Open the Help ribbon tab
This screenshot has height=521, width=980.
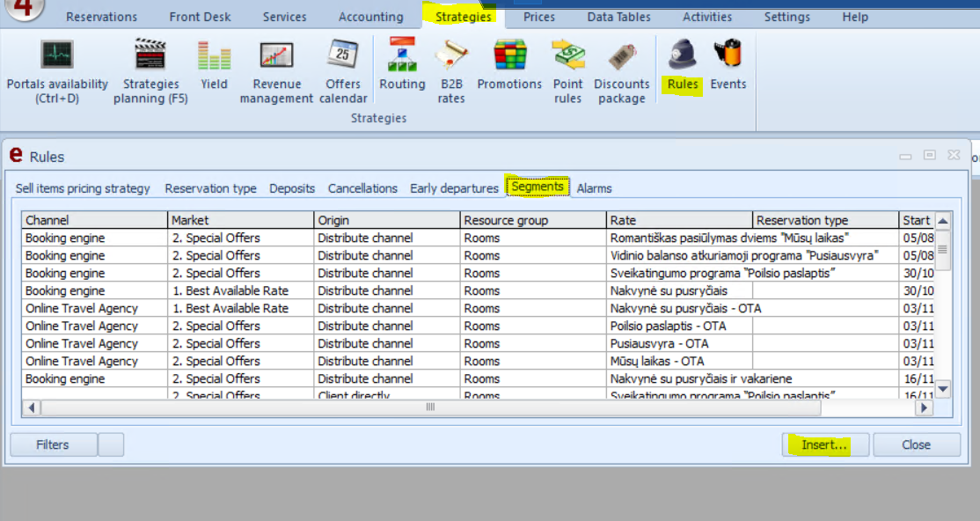coord(855,17)
